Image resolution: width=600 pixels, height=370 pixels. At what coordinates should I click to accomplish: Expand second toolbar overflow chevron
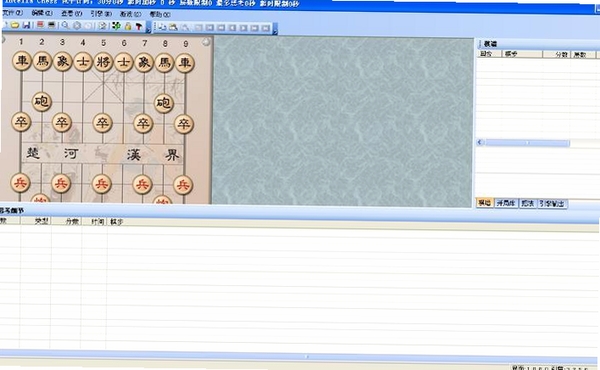[x=275, y=30]
